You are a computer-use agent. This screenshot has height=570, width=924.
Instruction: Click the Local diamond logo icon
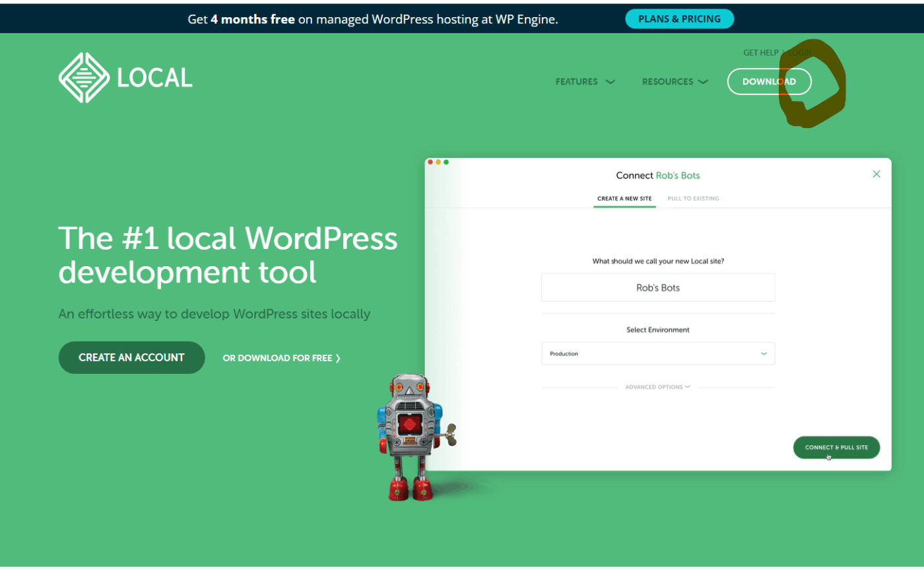click(x=84, y=78)
